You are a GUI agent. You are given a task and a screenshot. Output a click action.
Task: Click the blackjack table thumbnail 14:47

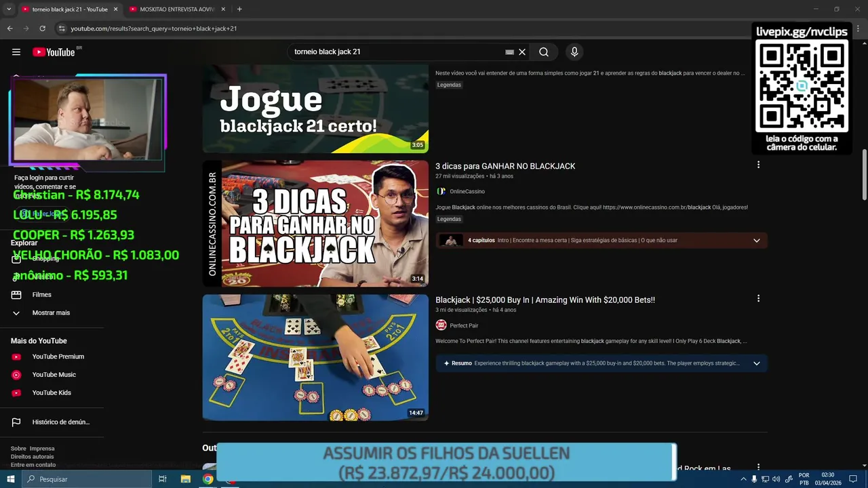tap(315, 357)
